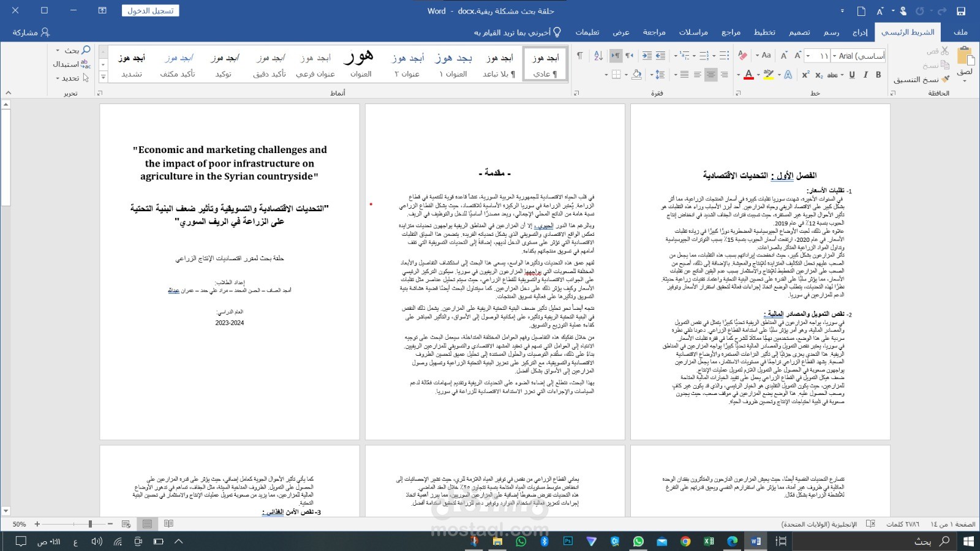Click the أخبرني Tell Me search box
Image resolution: width=980 pixels, height=551 pixels.
517,32
